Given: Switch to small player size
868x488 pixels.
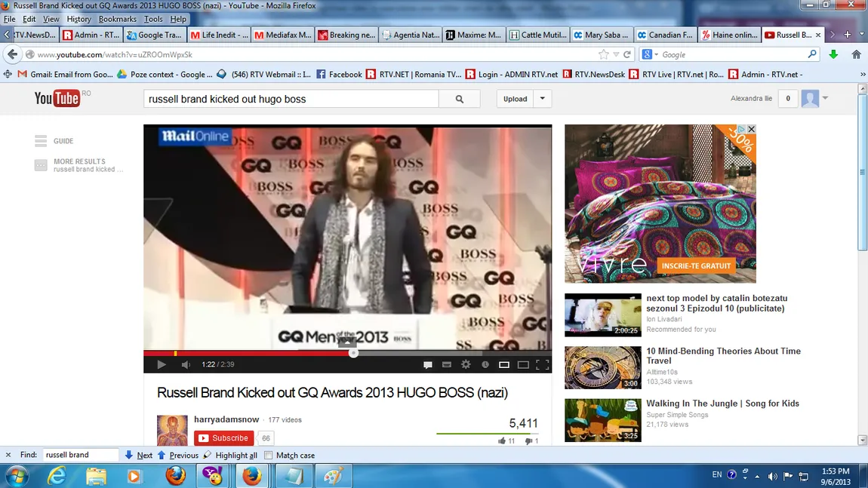Looking at the screenshot, I should coord(503,364).
